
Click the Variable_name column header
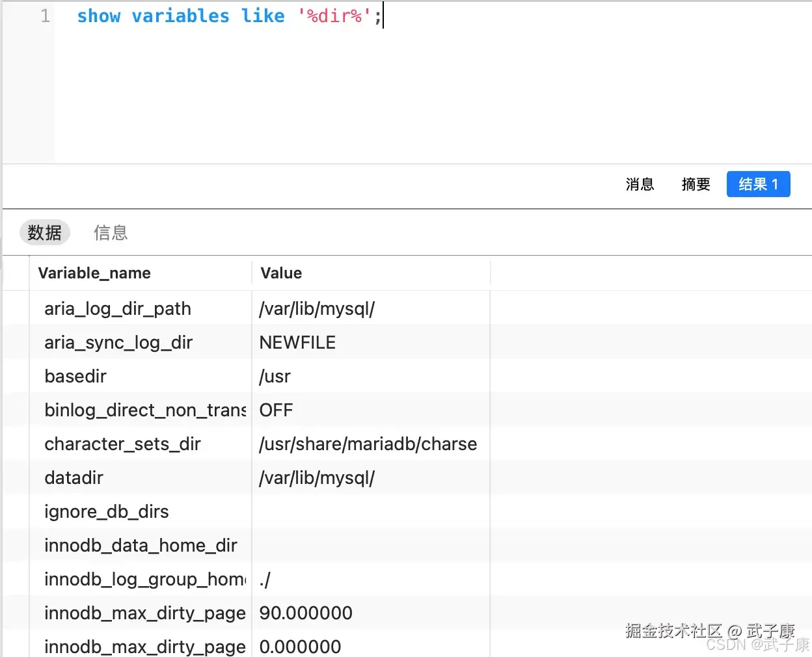click(x=94, y=273)
